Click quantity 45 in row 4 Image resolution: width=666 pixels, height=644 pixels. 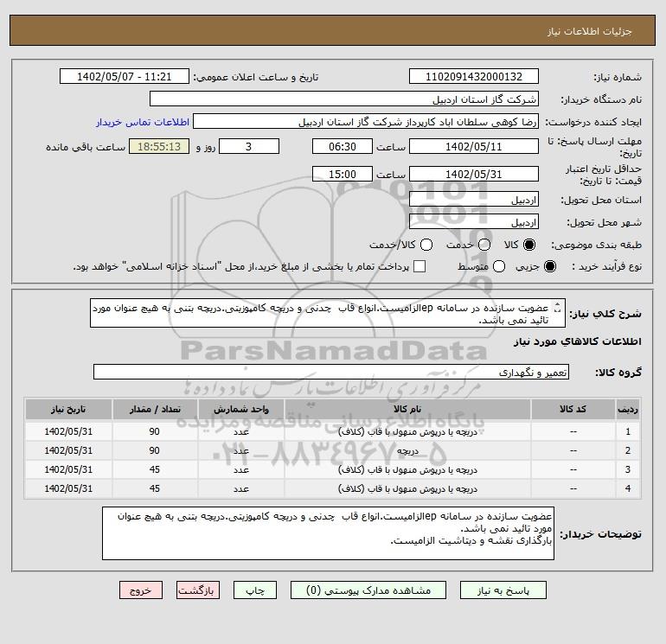tap(155, 488)
